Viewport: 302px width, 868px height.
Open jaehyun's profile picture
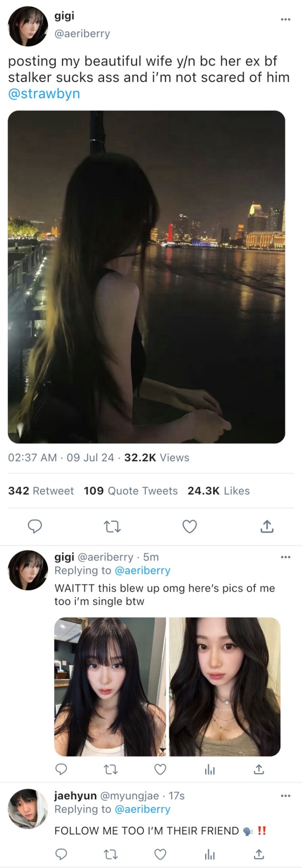[28, 809]
